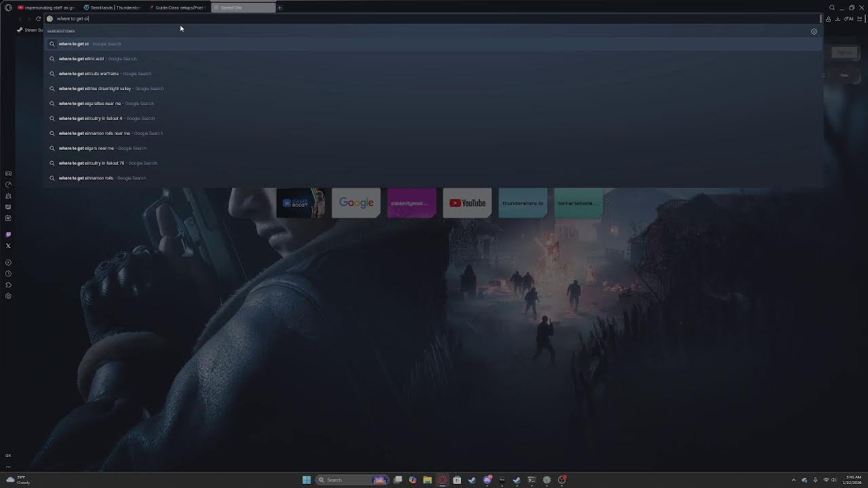Select the Speed Dial tab
The height and width of the screenshot is (488, 868).
[x=243, y=7]
